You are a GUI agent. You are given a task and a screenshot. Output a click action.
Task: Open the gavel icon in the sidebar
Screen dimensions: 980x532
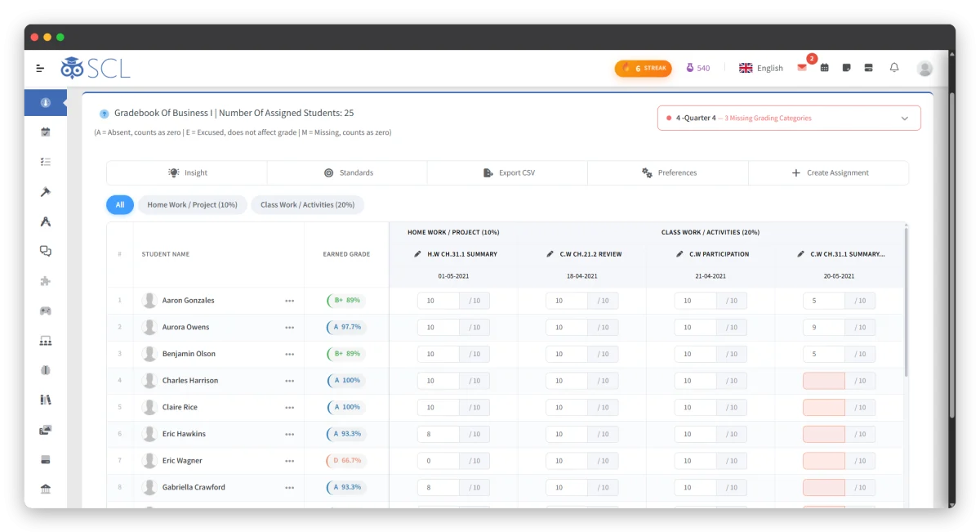coord(46,191)
